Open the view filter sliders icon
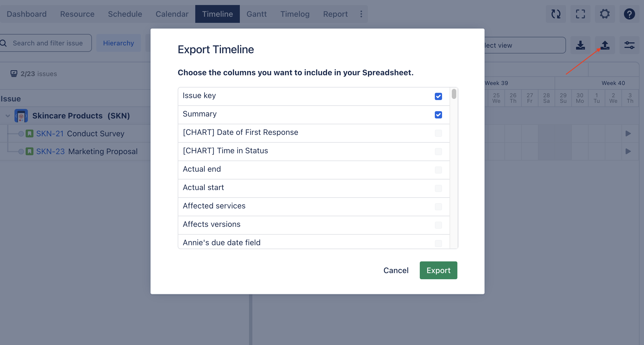644x345 pixels. point(629,45)
